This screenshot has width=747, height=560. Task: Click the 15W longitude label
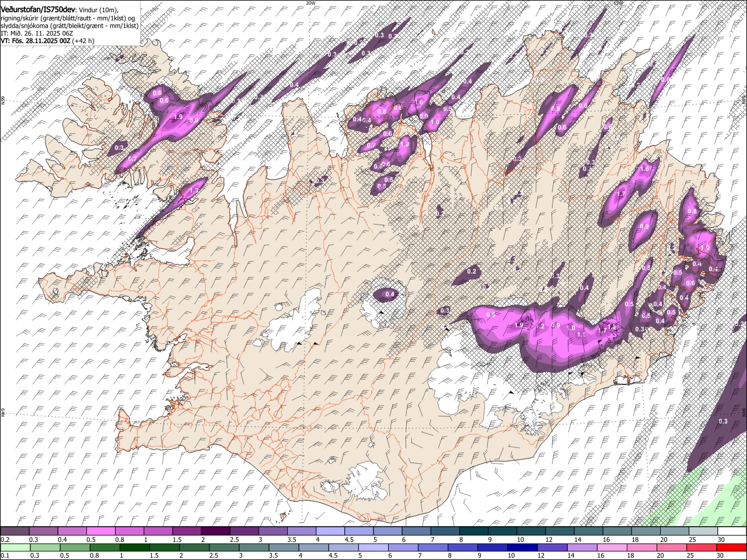point(618,3)
